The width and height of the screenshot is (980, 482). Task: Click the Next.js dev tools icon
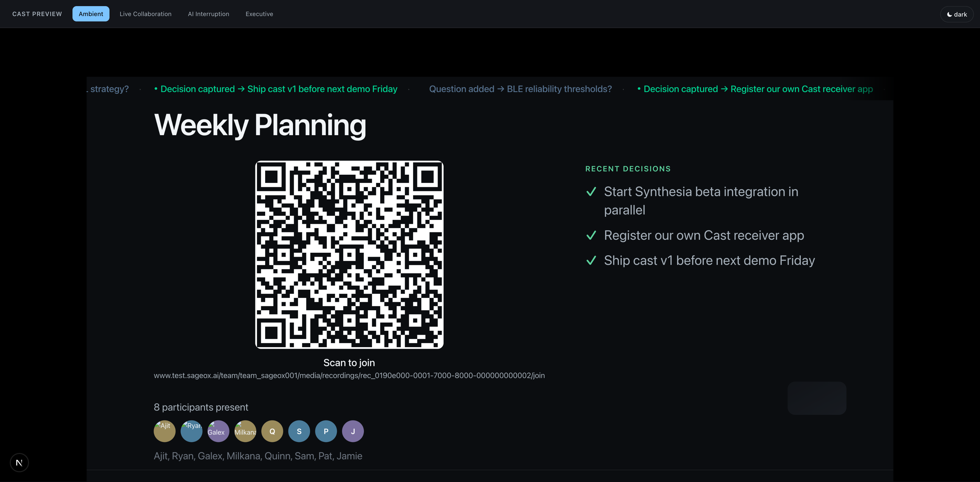click(19, 463)
